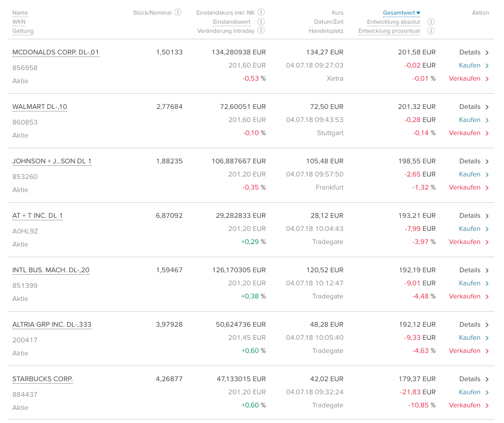This screenshot has width=504, height=423.
Task: Select Einstandswert 201,45 EUR
Action: tap(247, 338)
